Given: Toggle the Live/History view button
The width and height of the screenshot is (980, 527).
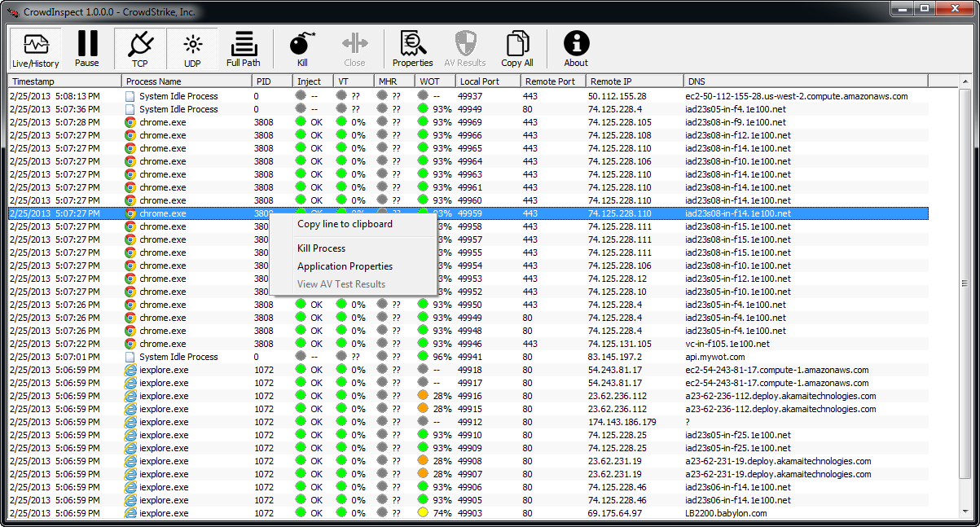Looking at the screenshot, I should 35,49.
